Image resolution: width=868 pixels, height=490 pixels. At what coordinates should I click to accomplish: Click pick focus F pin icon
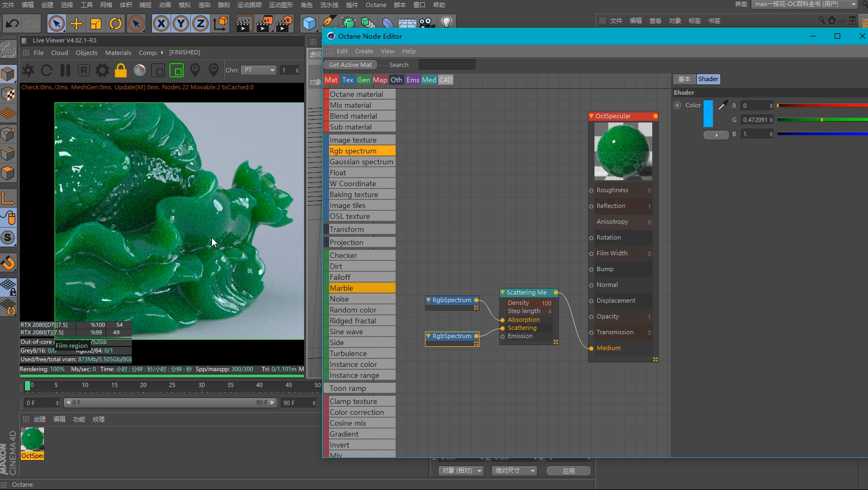coord(195,70)
